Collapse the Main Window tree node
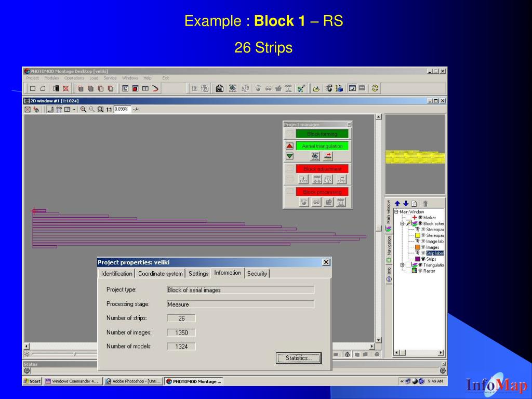Viewport: 532px width, 399px height. (x=396, y=212)
